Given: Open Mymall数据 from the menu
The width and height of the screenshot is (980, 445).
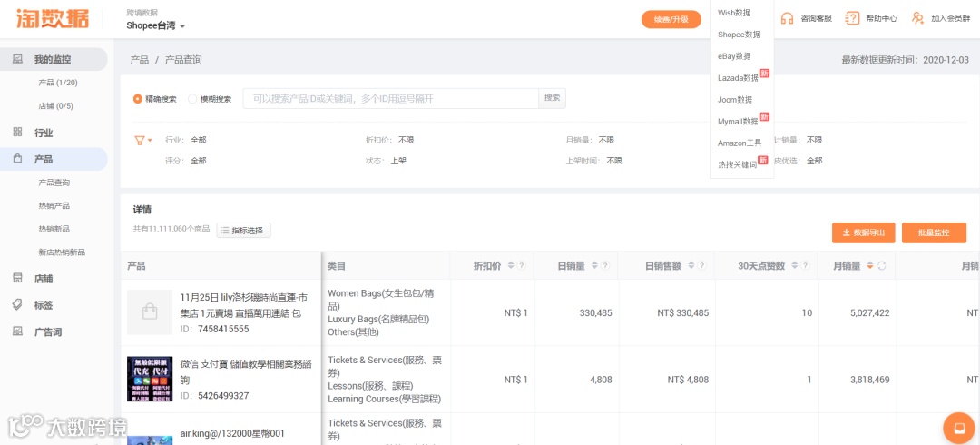Looking at the screenshot, I should (x=738, y=122).
